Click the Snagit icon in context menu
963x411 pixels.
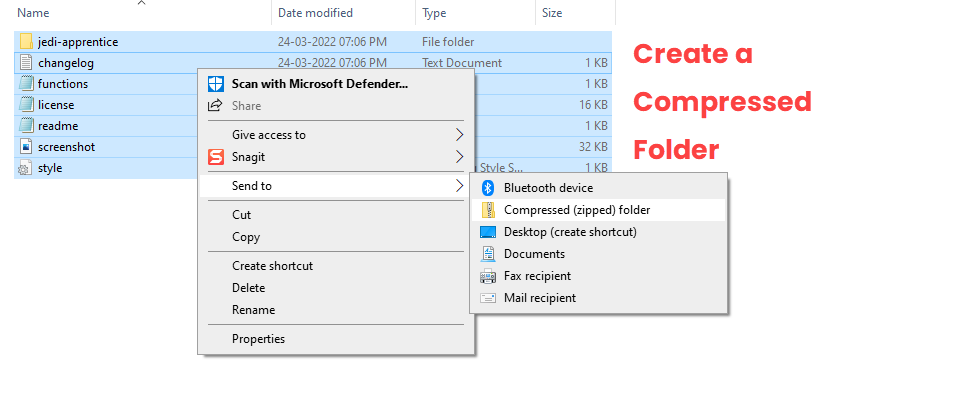pos(216,157)
